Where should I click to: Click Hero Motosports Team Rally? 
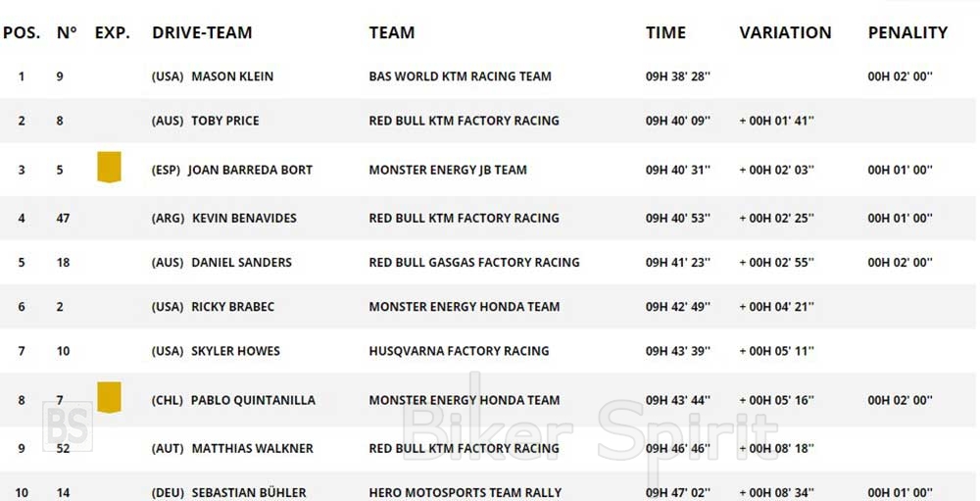click(465, 493)
